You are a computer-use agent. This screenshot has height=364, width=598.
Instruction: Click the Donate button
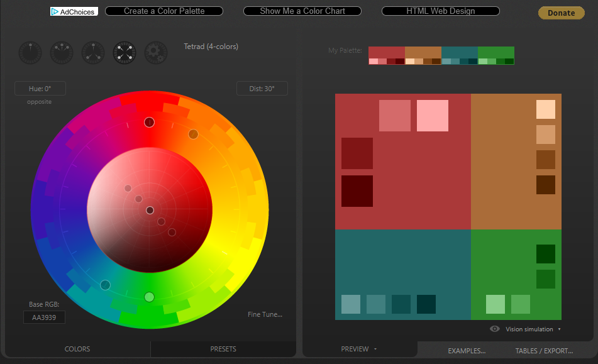click(561, 13)
